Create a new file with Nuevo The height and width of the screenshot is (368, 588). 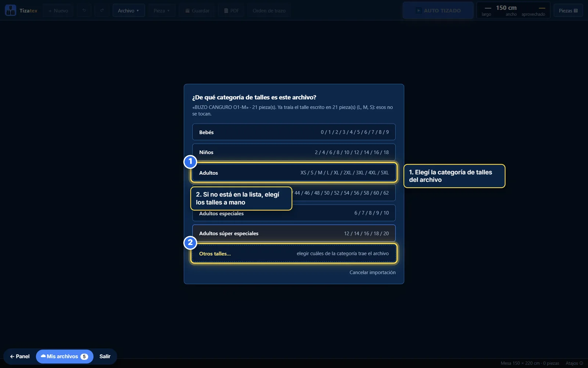[58, 11]
